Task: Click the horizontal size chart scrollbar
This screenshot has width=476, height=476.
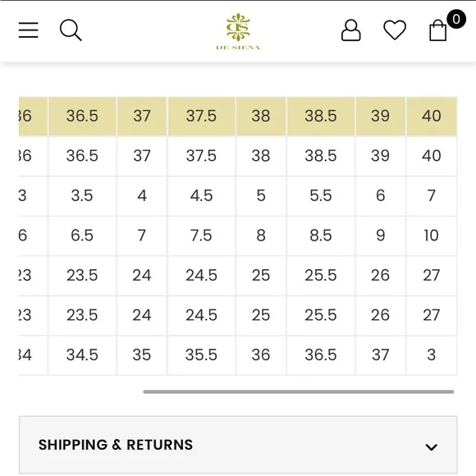Action: pos(299,391)
